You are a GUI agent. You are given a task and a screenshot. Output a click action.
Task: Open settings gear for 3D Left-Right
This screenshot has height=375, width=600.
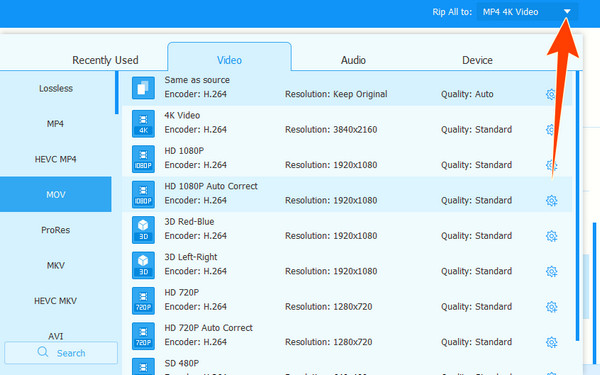551,271
